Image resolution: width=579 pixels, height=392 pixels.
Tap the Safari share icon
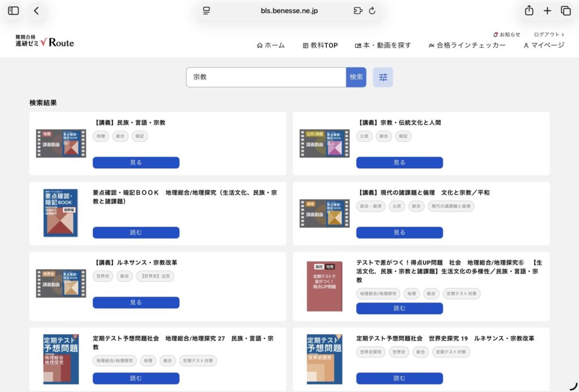tap(529, 11)
